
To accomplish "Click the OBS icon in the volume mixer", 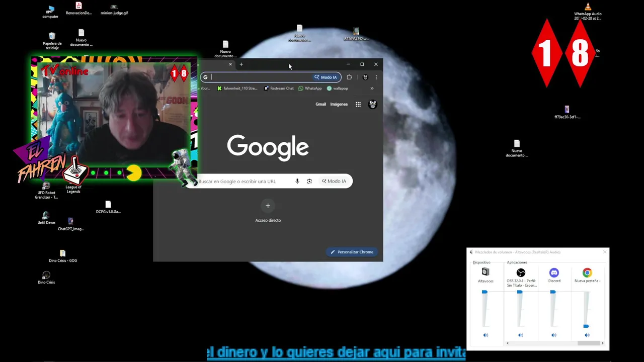I will click(x=521, y=273).
